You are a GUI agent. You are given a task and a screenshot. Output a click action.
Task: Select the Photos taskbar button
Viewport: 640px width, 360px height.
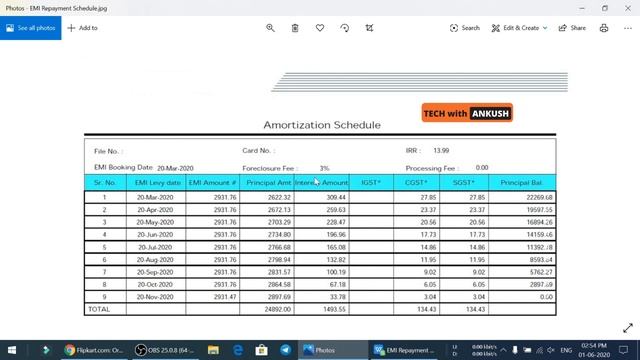[333, 350]
